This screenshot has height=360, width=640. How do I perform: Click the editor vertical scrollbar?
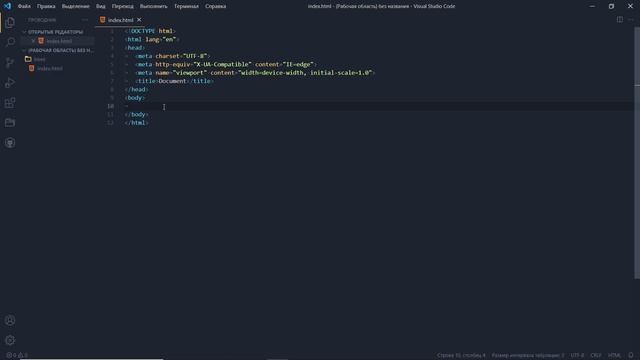tap(637, 153)
